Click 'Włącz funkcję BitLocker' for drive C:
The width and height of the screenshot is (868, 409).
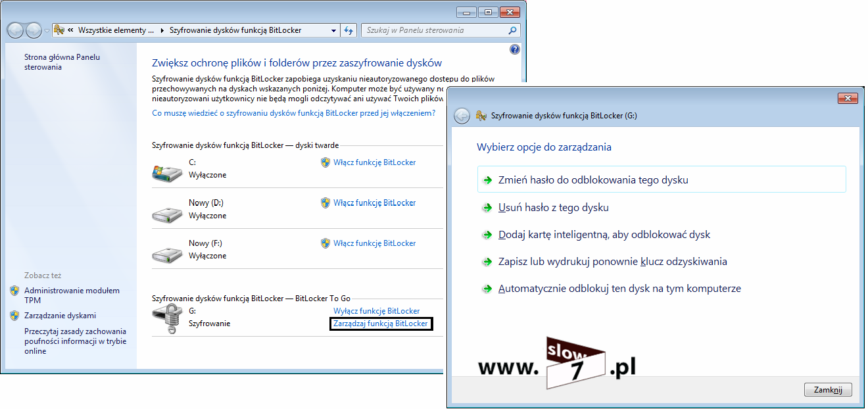click(x=374, y=162)
